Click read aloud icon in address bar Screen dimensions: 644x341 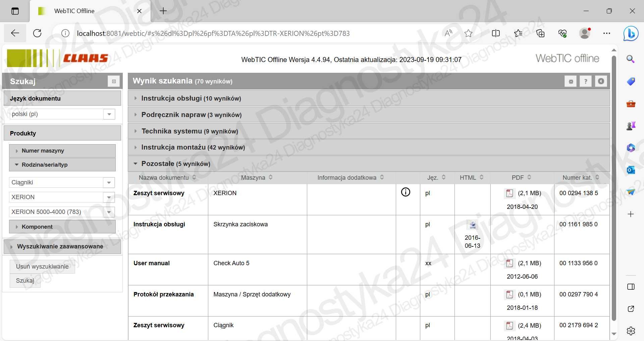(x=448, y=33)
